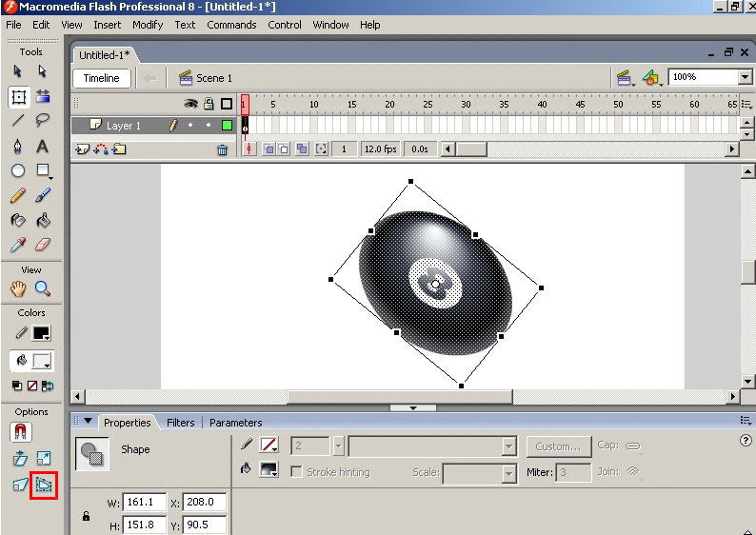Select the Rectangle tool
The width and height of the screenshot is (756, 535).
[43, 170]
